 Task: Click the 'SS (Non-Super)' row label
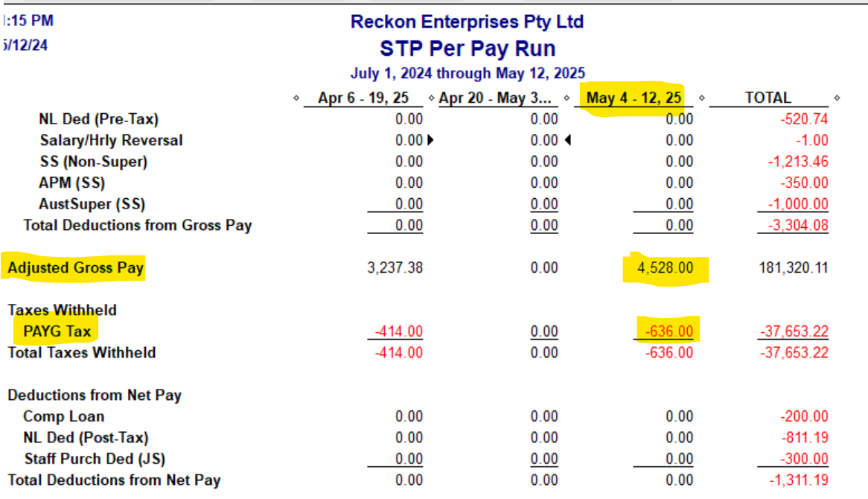click(x=94, y=162)
